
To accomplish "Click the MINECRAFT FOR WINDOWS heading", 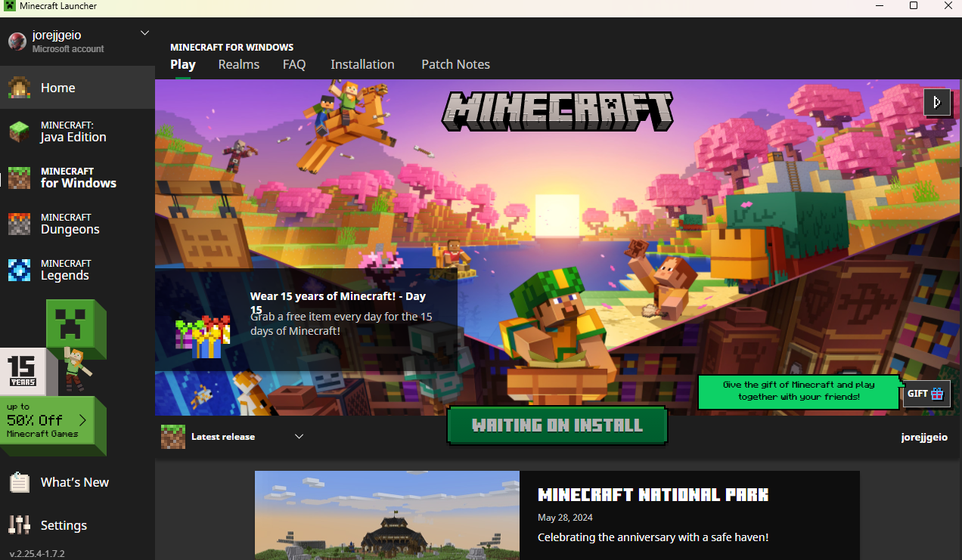I will (x=231, y=47).
